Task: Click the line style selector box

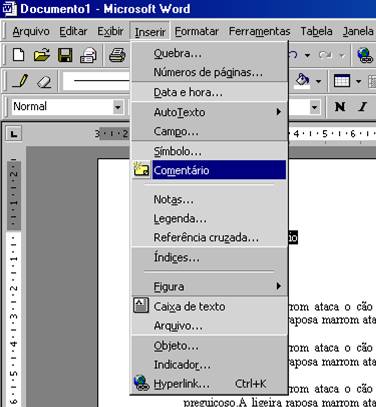Action: point(97,81)
